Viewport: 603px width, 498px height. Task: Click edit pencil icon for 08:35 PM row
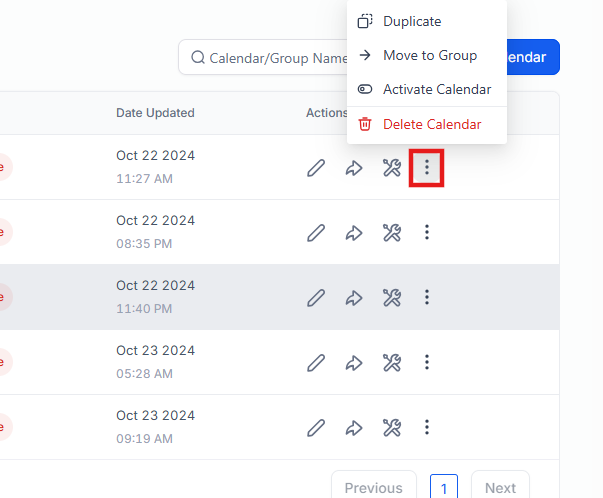click(x=316, y=233)
